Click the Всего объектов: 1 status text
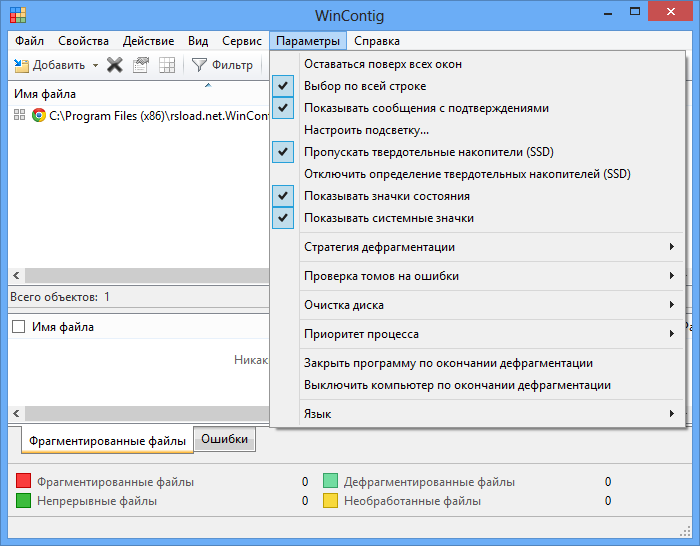 point(60,297)
